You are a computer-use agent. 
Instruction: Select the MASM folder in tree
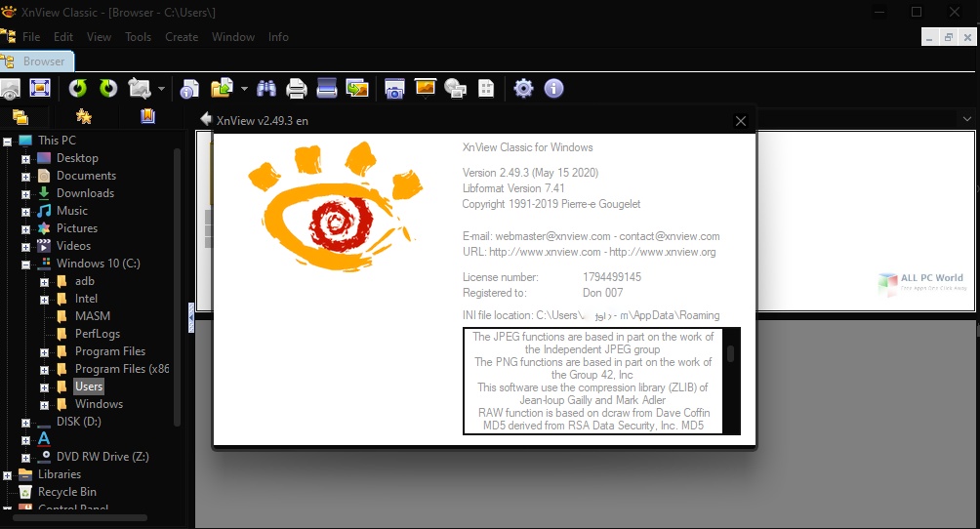pos(93,316)
